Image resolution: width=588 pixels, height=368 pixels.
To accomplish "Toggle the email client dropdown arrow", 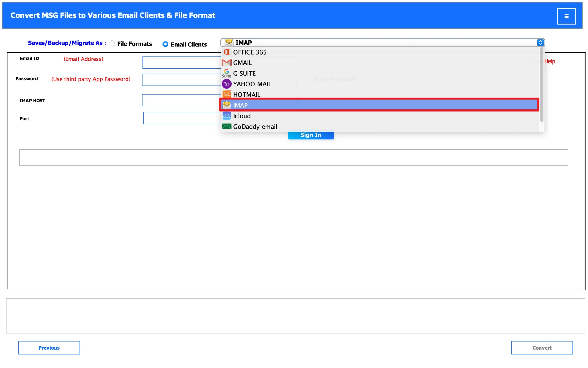I will [x=540, y=43].
